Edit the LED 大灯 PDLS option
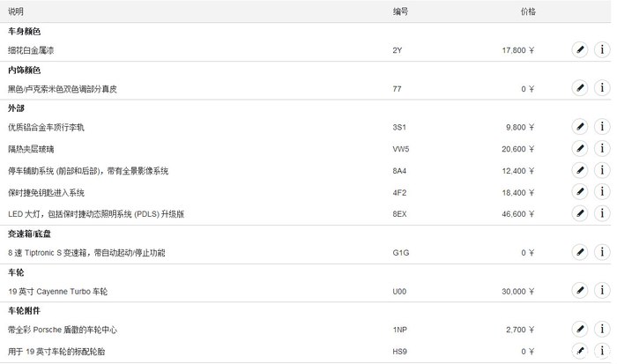The height and width of the screenshot is (364, 617). point(580,213)
